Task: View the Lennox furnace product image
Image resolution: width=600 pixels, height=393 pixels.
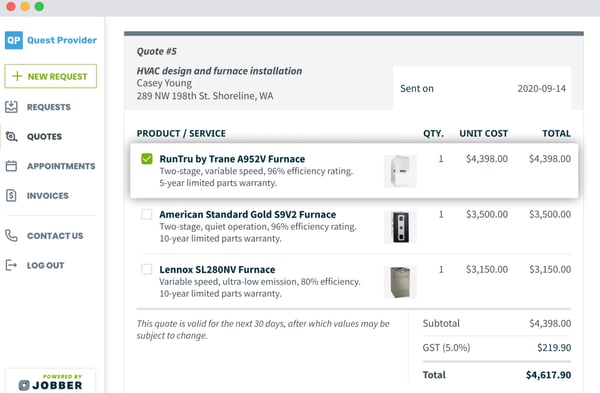Action: [400, 282]
